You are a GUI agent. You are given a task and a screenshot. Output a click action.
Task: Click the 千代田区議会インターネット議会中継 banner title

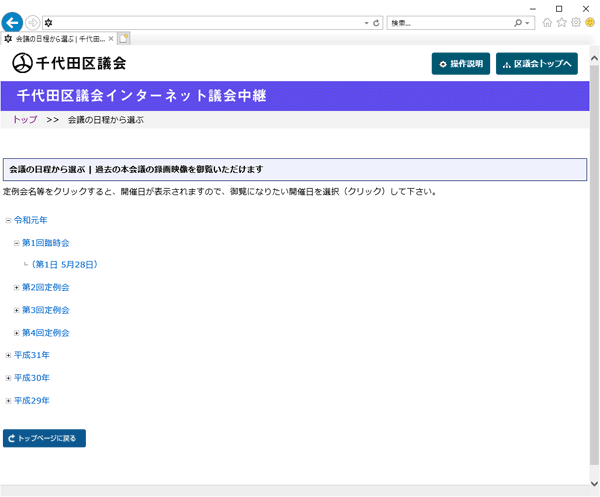point(141,96)
